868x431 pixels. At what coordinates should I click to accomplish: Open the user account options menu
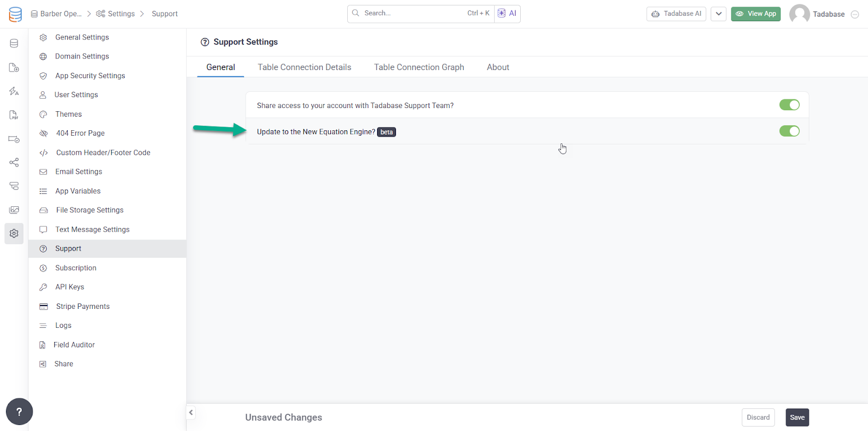[x=855, y=15]
